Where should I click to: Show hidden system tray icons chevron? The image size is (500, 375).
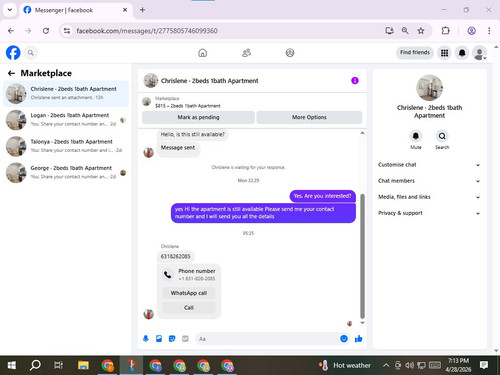click(386, 365)
